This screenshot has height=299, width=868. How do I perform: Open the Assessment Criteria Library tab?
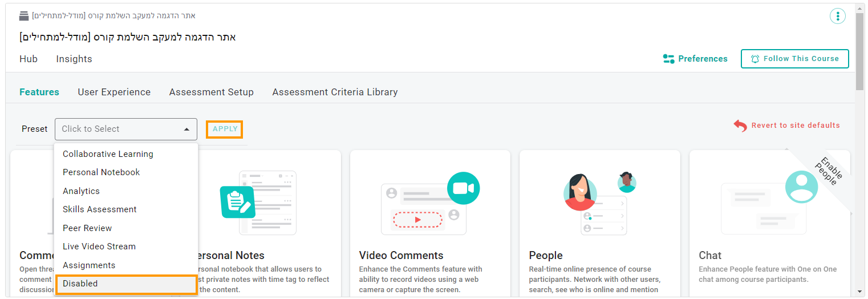(x=335, y=92)
